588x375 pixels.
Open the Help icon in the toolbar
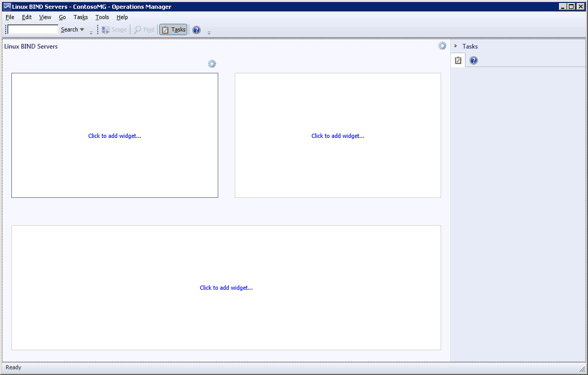pyautogui.click(x=197, y=30)
